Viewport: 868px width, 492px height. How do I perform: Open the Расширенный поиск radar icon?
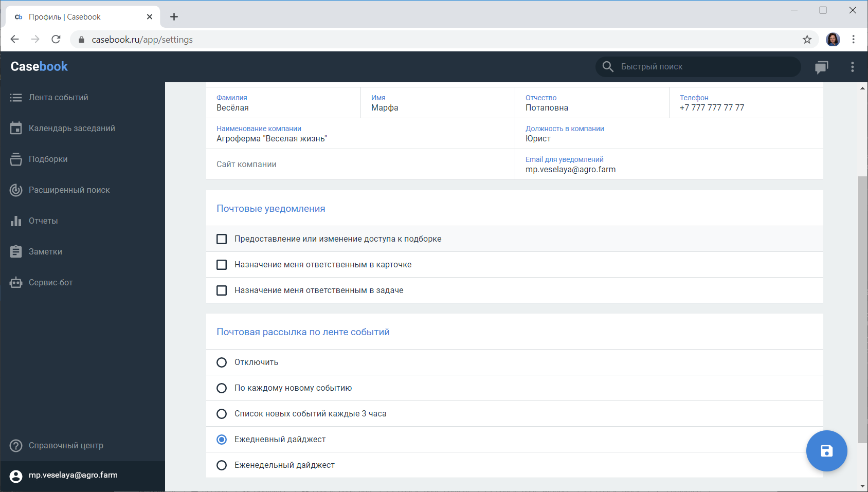[16, 190]
